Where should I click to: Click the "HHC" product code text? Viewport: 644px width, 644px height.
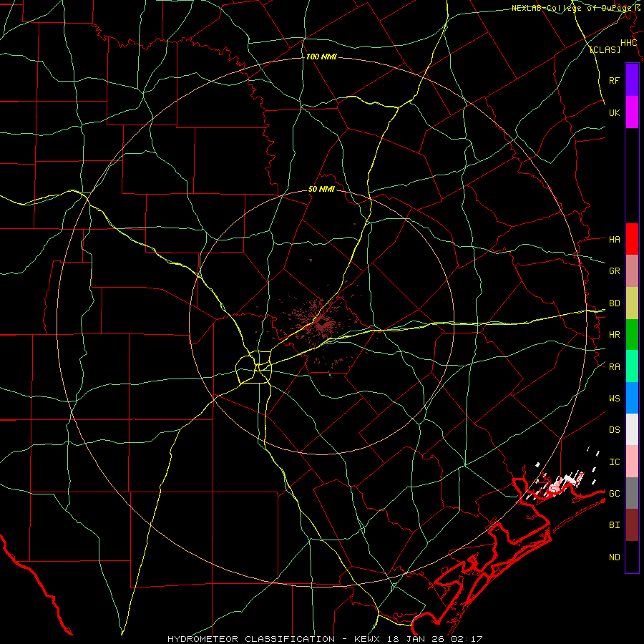click(x=628, y=43)
